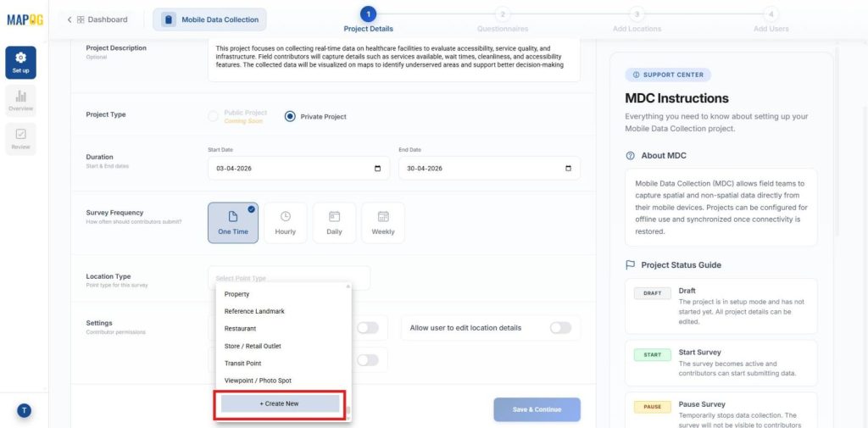Select the Public Project radio option
Viewport: 868px width, 428px height.
coord(213,116)
